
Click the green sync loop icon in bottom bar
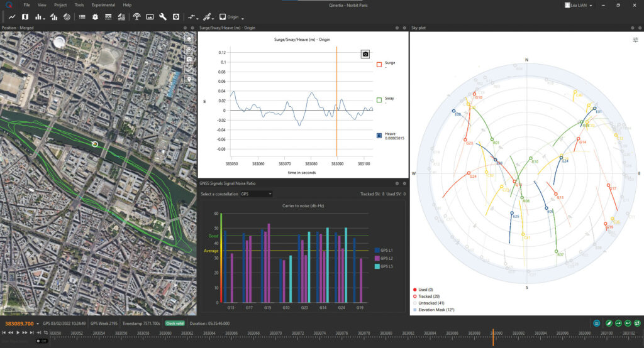637,324
